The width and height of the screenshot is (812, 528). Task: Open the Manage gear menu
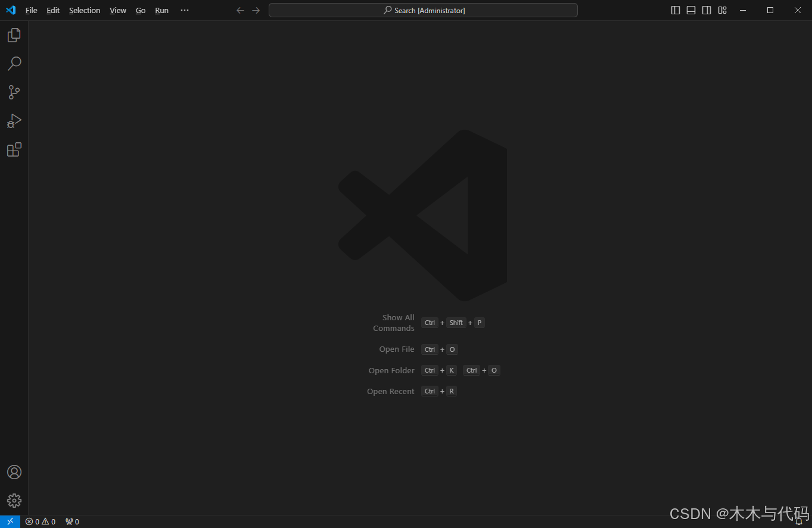pyautogui.click(x=14, y=501)
